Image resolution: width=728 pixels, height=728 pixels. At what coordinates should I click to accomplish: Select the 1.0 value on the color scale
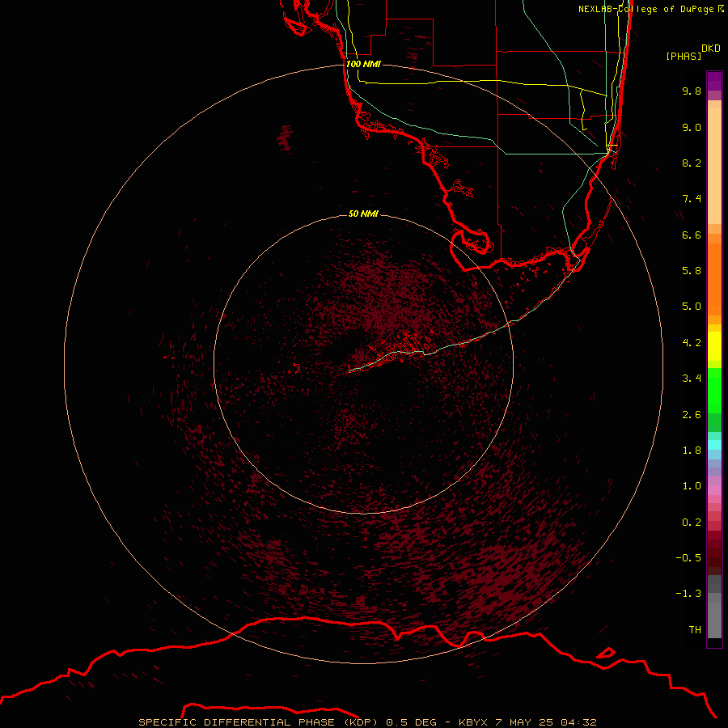pyautogui.click(x=692, y=486)
